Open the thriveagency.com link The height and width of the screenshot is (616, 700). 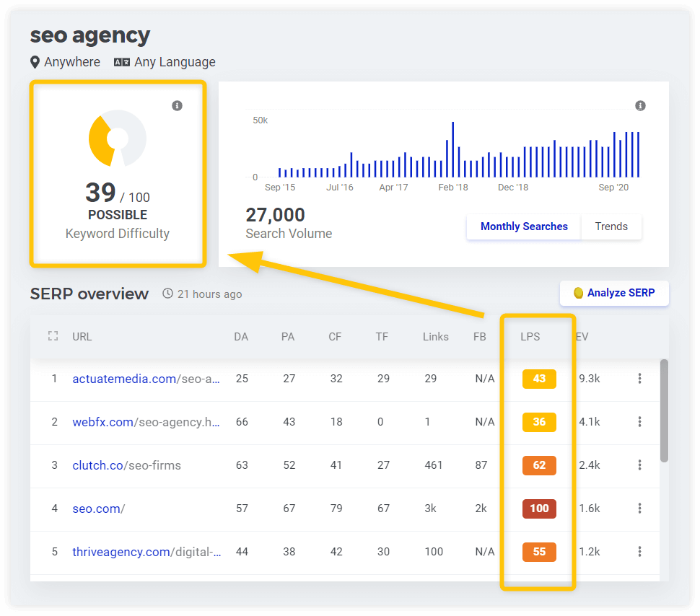(x=146, y=552)
